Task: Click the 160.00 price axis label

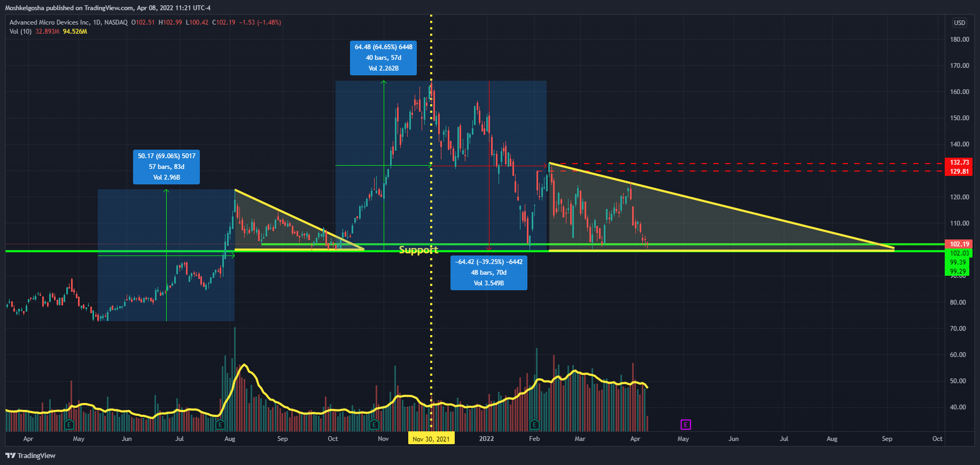Action: tap(960, 92)
